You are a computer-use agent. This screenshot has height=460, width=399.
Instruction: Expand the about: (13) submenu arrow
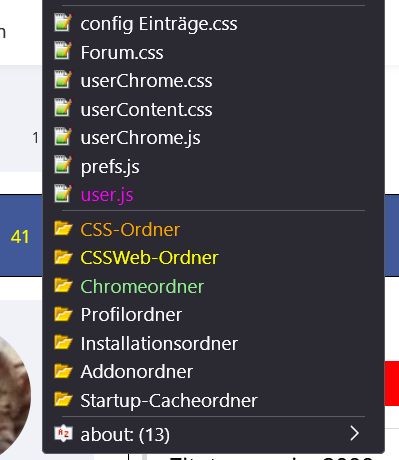(355, 433)
